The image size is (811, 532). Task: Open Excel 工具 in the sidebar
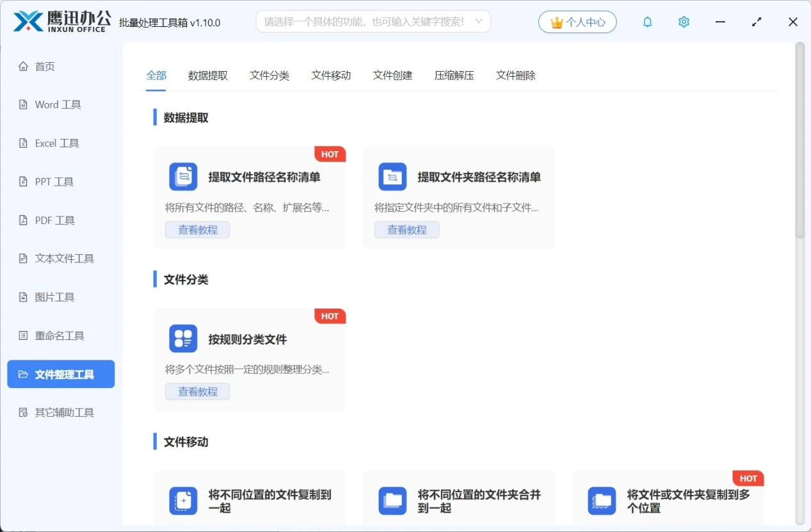tap(61, 143)
